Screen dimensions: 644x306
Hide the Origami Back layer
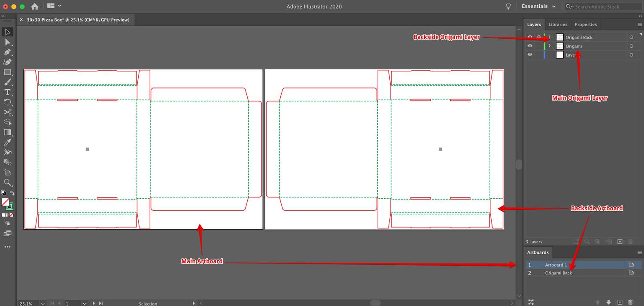(530, 37)
